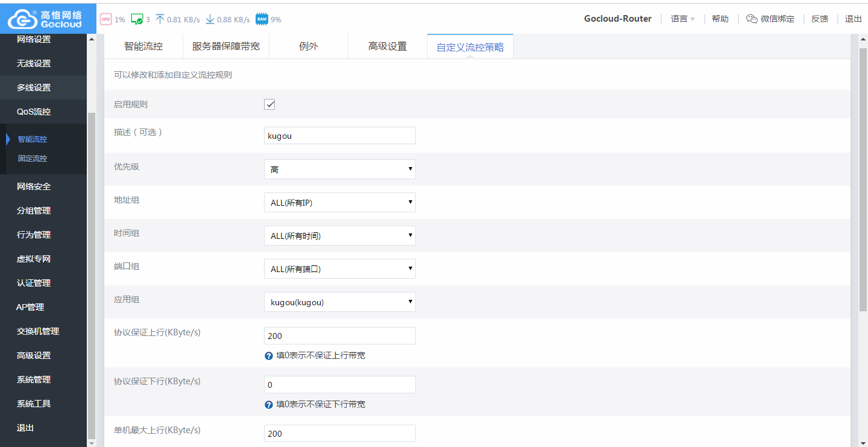Screen dimensions: 868x447
Task: Click the 微信绑定 link
Action: [x=778, y=19]
